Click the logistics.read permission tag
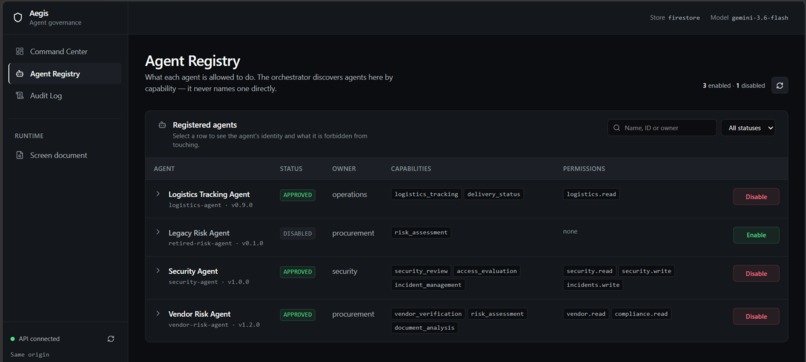This screenshot has height=362, width=806. click(x=591, y=194)
